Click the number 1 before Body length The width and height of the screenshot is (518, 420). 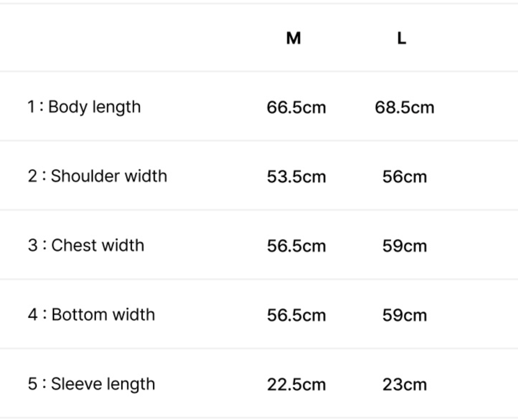pyautogui.click(x=31, y=107)
